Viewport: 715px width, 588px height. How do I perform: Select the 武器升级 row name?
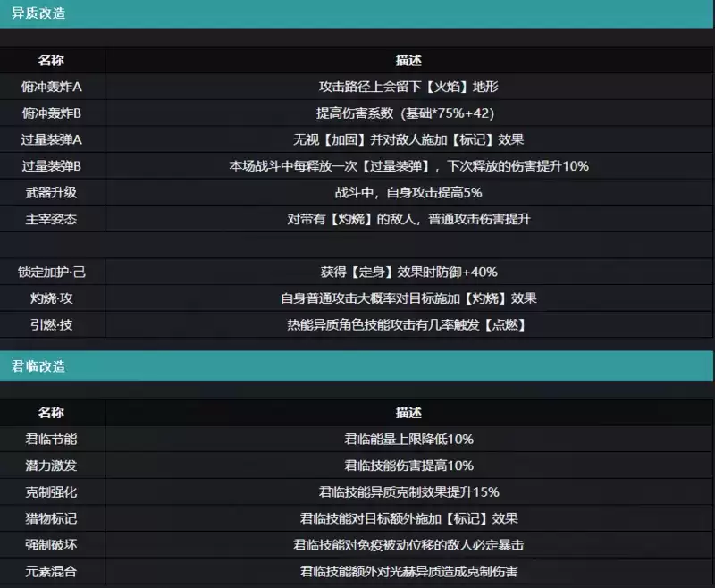(51, 192)
